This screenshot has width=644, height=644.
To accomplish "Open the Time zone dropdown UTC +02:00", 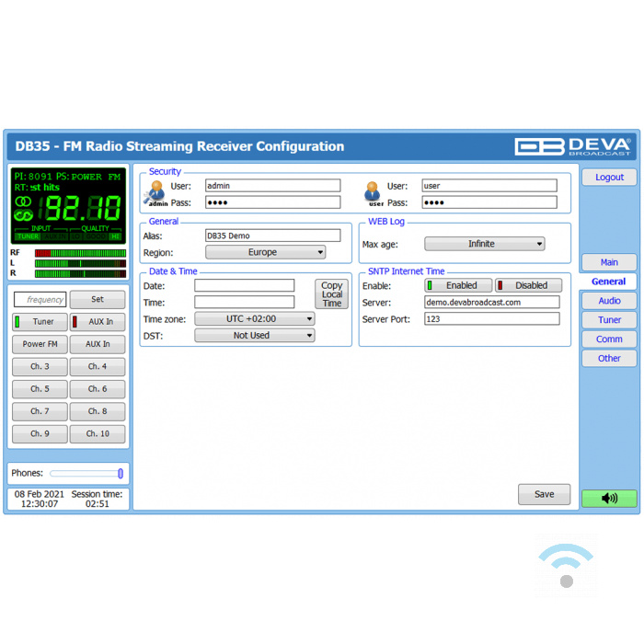I will tap(255, 318).
